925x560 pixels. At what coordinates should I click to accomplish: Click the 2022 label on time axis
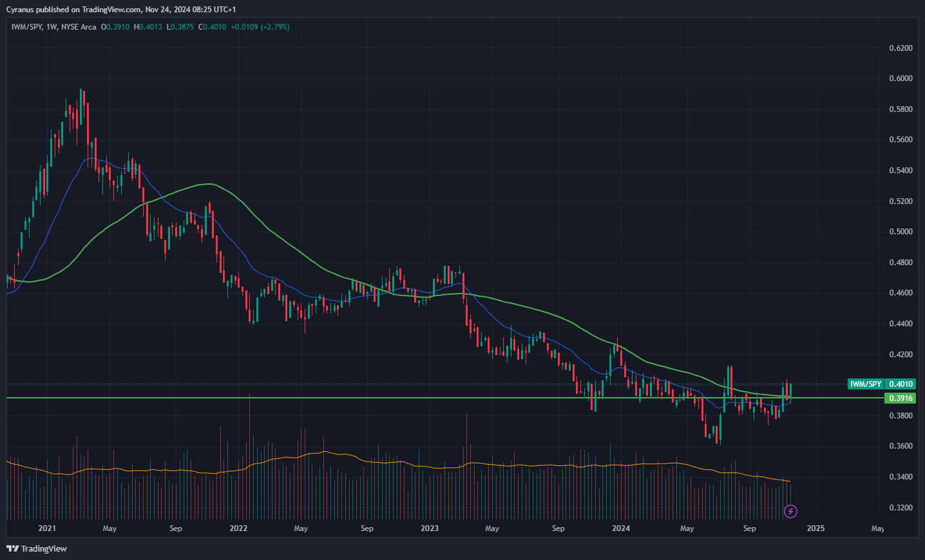tap(238, 528)
